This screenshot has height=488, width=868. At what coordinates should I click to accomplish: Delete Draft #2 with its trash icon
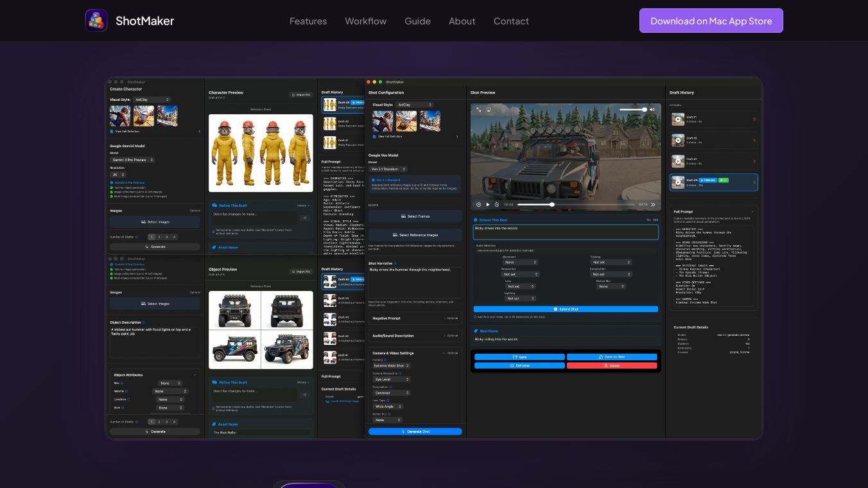click(x=754, y=141)
